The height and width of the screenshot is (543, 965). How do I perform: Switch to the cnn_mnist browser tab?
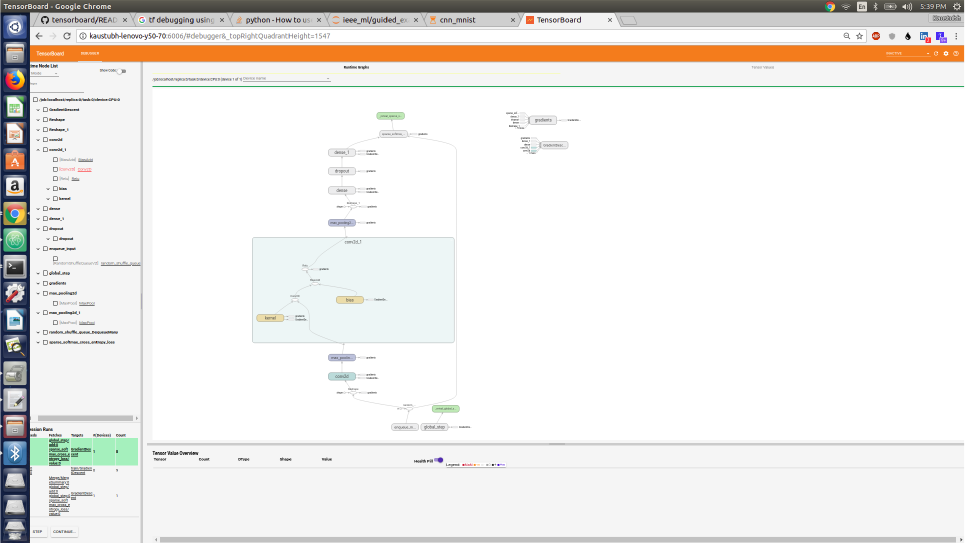point(471,20)
